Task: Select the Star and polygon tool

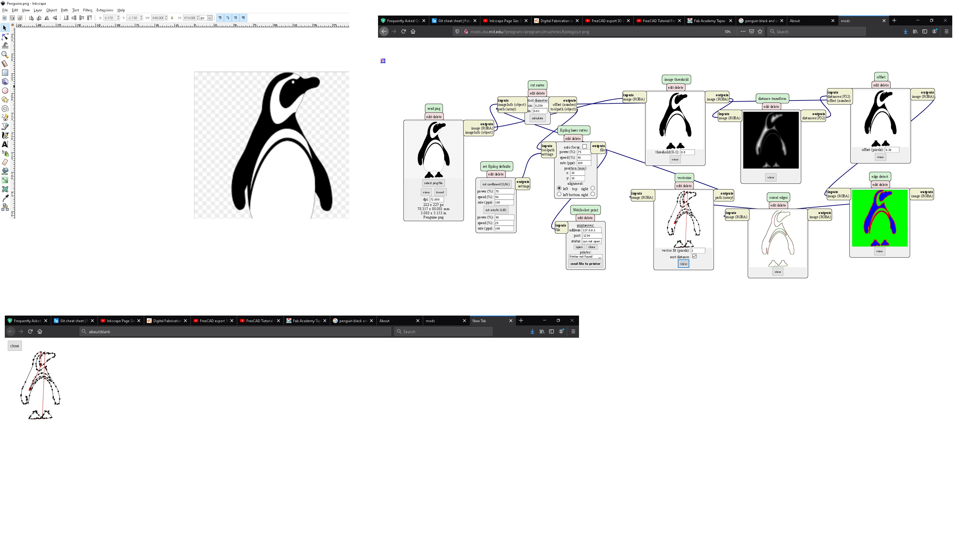Action: coord(5,100)
